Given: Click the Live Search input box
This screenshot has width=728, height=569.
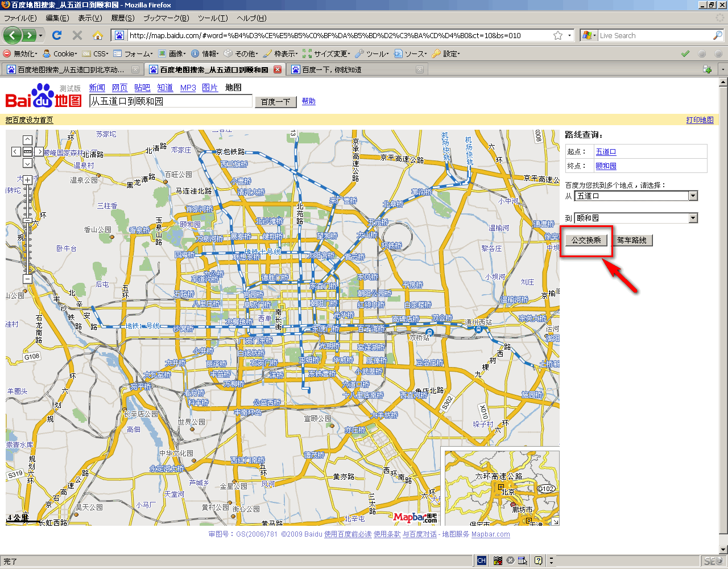Looking at the screenshot, I should pyautogui.click(x=655, y=35).
